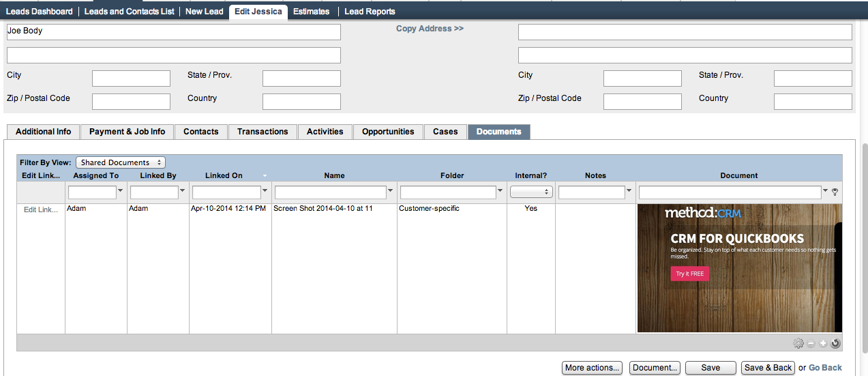This screenshot has height=376, width=868.
Task: Open the Linked On sort arrow
Action: (265, 176)
